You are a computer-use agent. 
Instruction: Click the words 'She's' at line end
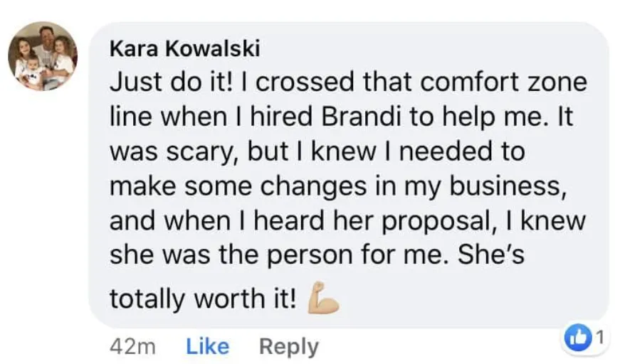[x=491, y=255]
